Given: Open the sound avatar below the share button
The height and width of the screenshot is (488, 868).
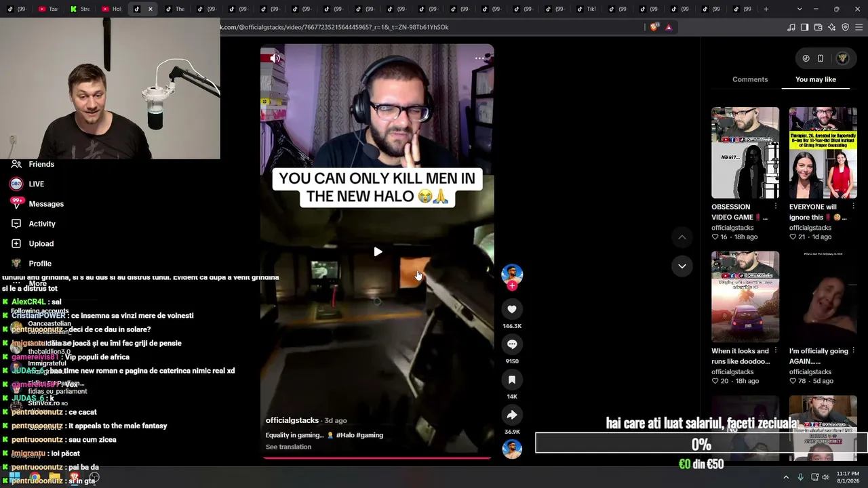Looking at the screenshot, I should (512, 449).
